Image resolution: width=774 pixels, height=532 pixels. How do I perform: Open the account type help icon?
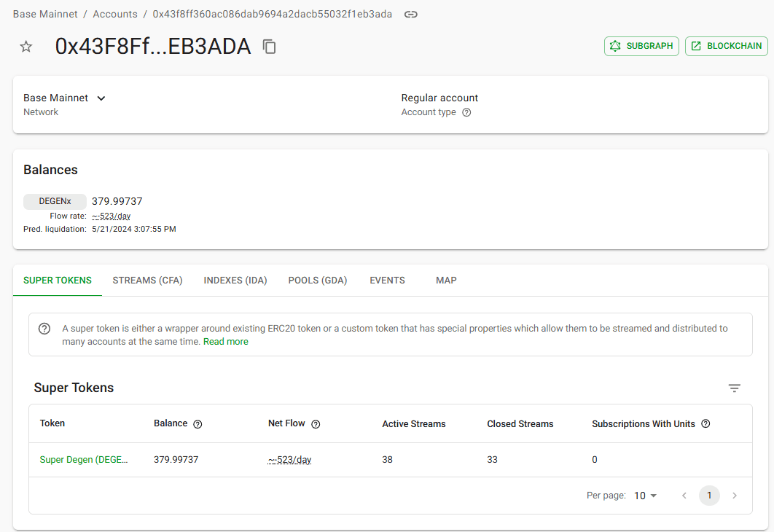point(466,112)
